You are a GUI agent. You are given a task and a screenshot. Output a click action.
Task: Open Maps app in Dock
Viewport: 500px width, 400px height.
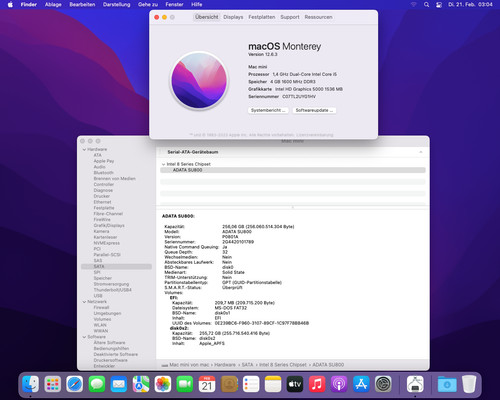pos(141,384)
